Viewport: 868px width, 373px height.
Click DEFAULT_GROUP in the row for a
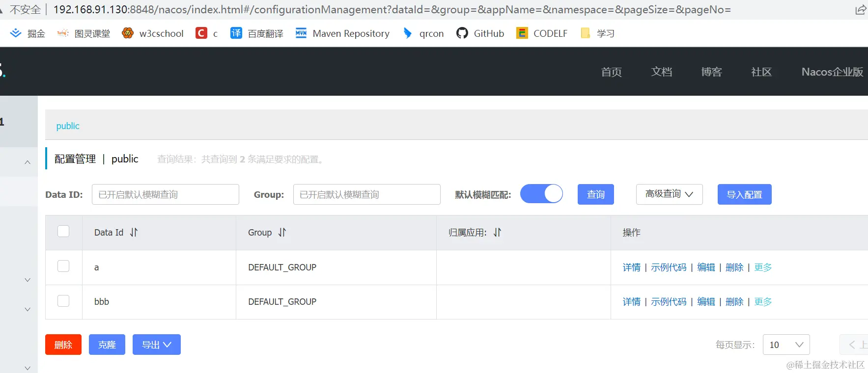(282, 267)
